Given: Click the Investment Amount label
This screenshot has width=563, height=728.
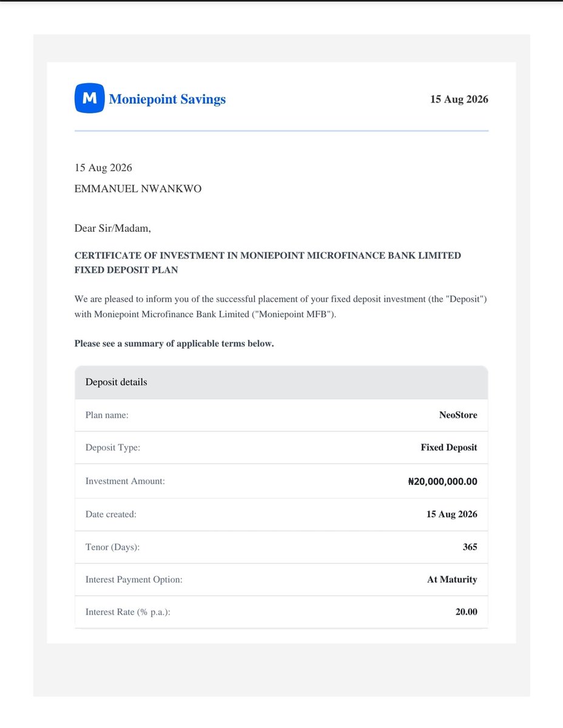Looking at the screenshot, I should pyautogui.click(x=125, y=480).
